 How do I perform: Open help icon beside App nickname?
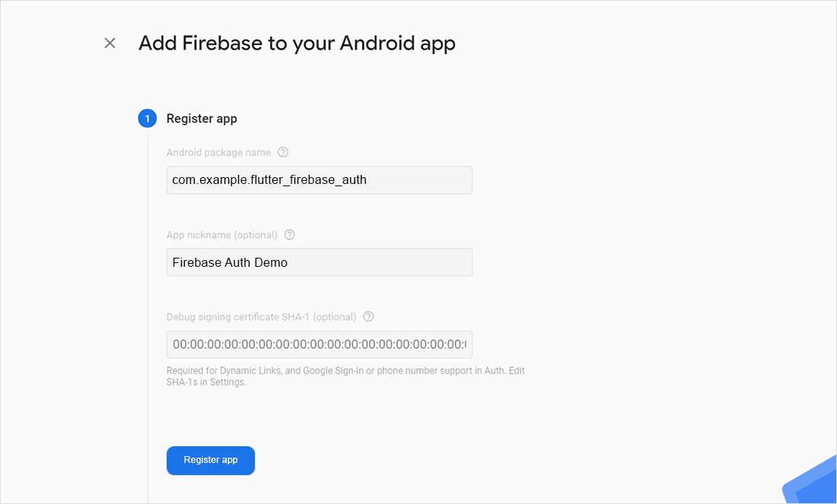pos(289,235)
